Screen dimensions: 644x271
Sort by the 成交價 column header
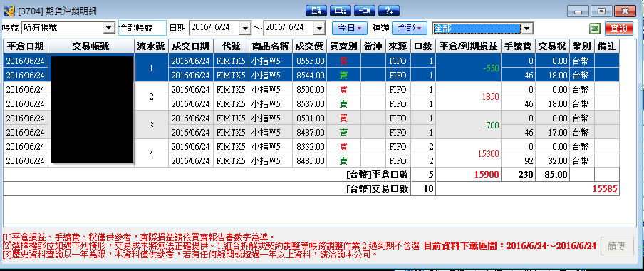(x=309, y=46)
